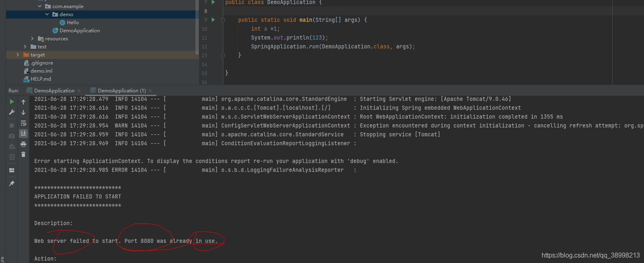Viewport: 644px width, 263px height.
Task: Open run configuration wrench icon
Action: [12, 112]
